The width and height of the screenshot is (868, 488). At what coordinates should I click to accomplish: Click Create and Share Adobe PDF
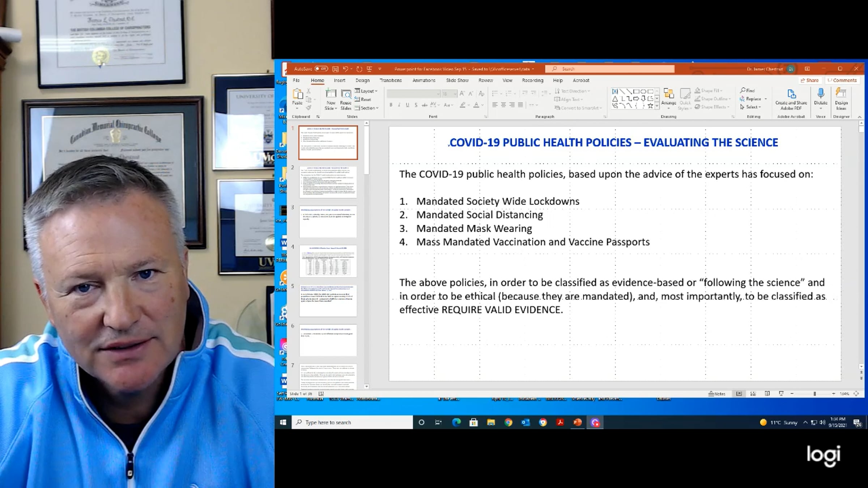pos(791,99)
